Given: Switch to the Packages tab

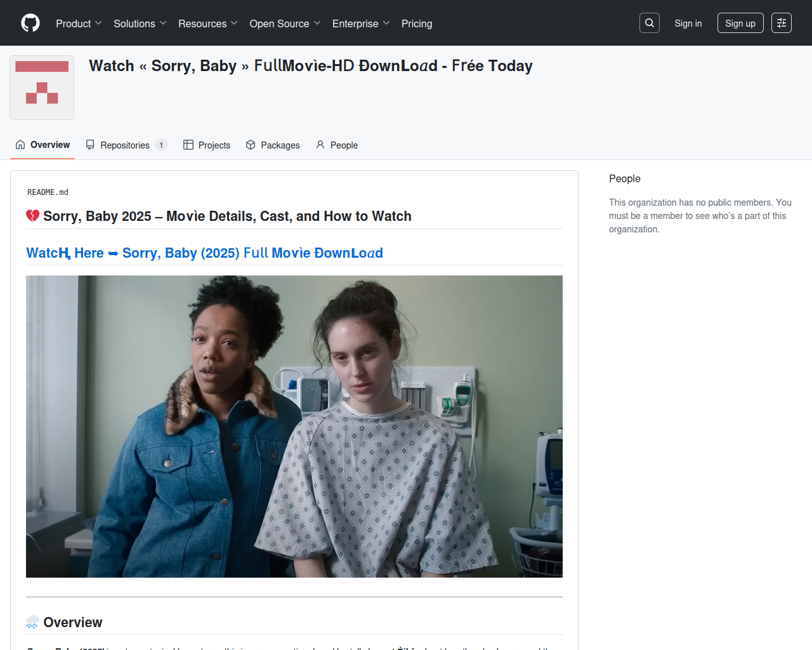Looking at the screenshot, I should click(273, 145).
